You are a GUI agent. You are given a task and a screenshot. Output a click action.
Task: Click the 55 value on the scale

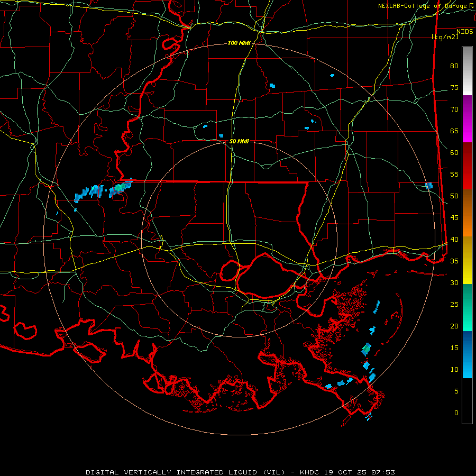coord(454,174)
